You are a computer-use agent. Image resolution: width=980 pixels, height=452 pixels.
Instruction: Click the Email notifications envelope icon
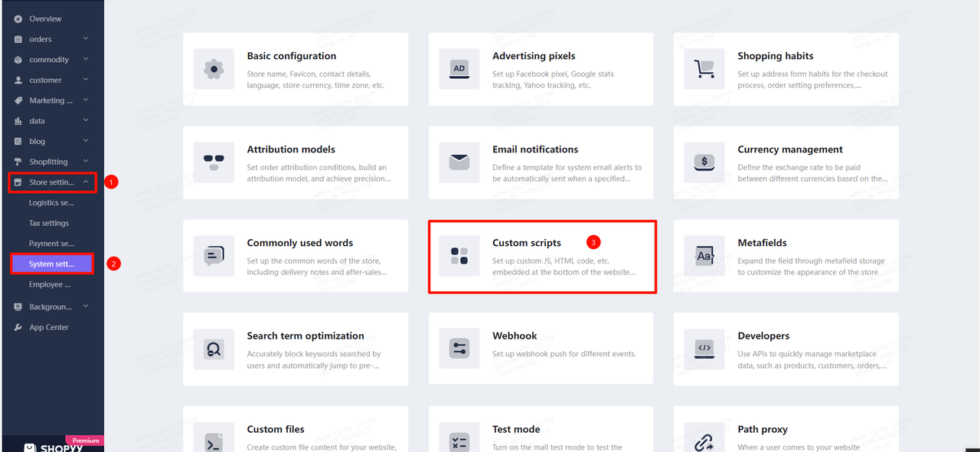tap(459, 162)
